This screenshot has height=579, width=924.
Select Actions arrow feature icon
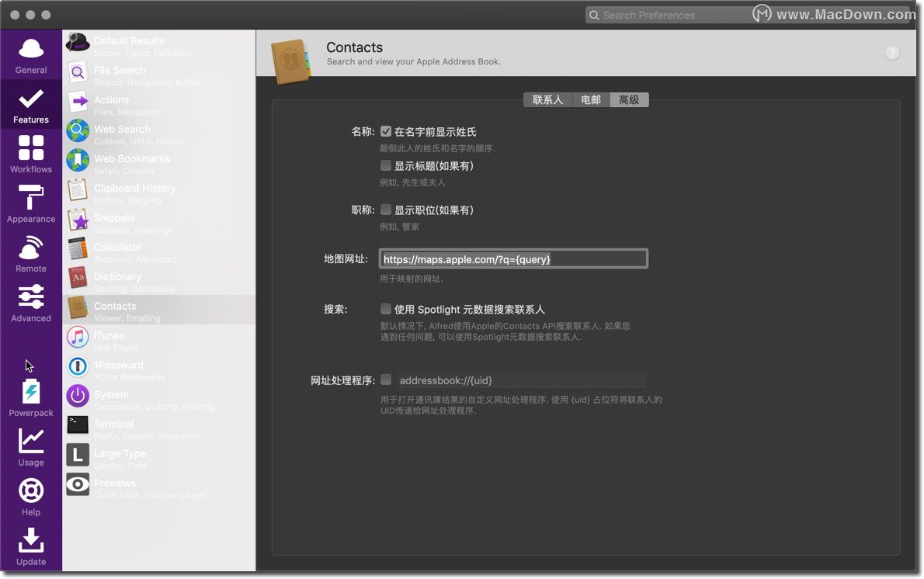(77, 102)
